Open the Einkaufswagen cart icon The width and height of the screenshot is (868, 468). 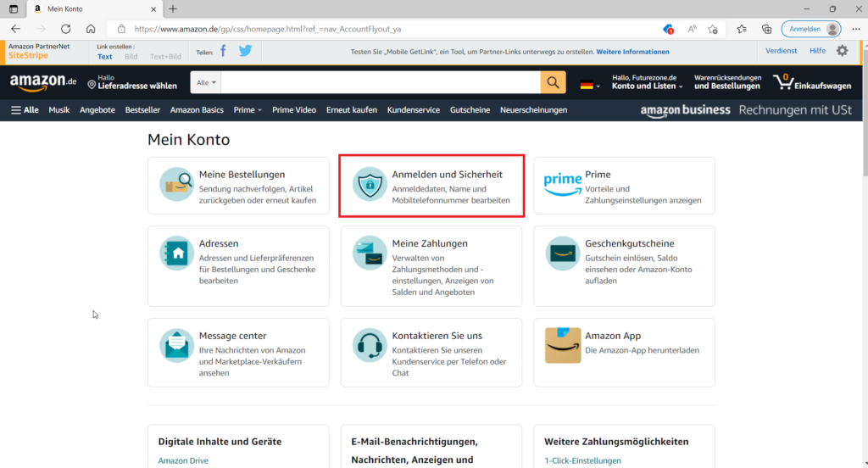(812, 82)
